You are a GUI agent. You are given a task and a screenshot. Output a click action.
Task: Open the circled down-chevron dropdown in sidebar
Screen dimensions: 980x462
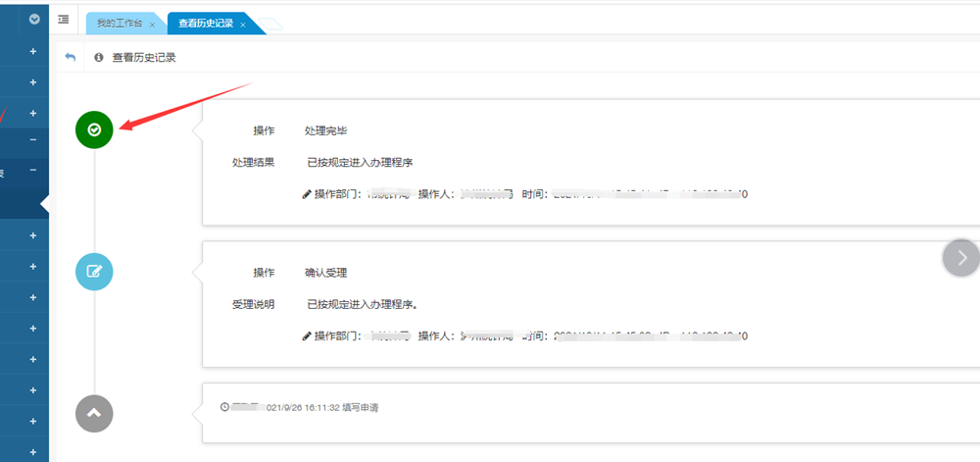click(34, 19)
